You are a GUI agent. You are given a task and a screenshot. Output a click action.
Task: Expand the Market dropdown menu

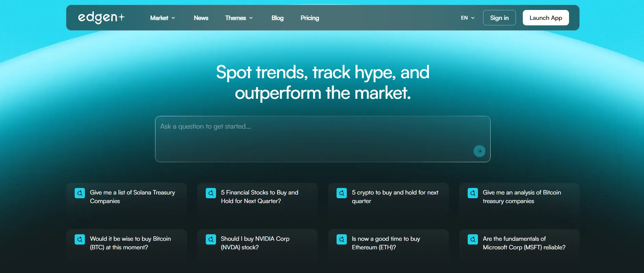[x=163, y=18]
